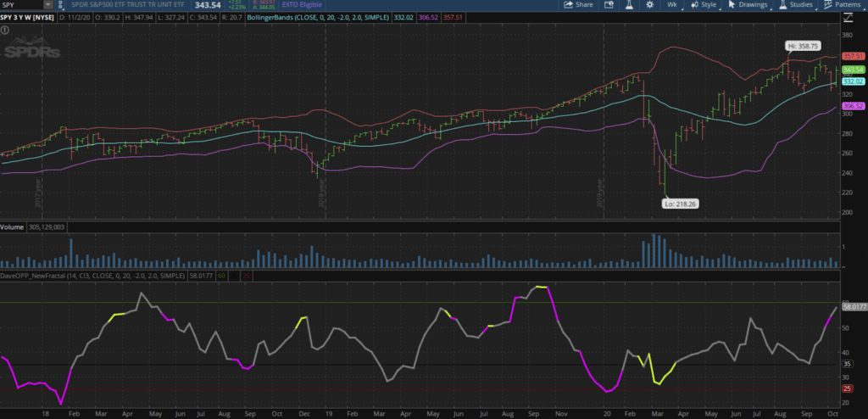Click the L: 327.24 low price readout

tap(170, 18)
